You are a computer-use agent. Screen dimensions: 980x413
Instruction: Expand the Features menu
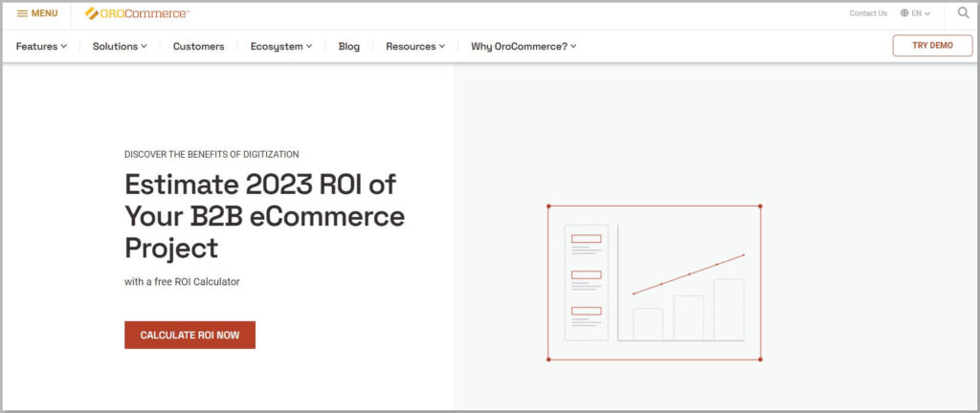(x=41, y=46)
